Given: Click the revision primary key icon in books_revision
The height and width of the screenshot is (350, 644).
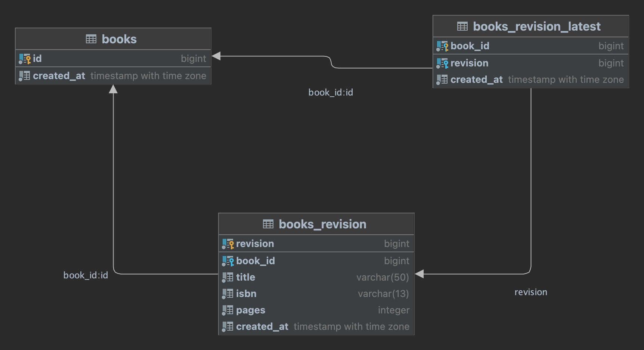Looking at the screenshot, I should [228, 244].
